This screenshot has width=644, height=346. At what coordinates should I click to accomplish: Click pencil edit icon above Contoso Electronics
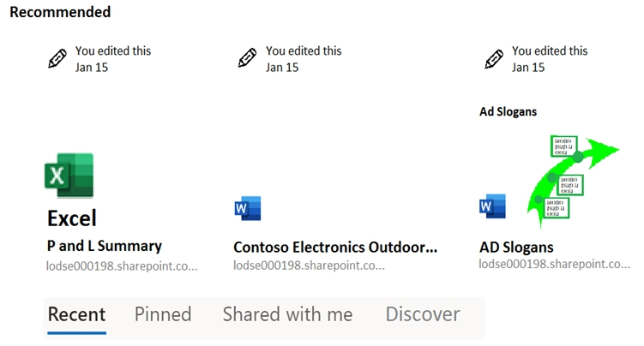pos(247,59)
